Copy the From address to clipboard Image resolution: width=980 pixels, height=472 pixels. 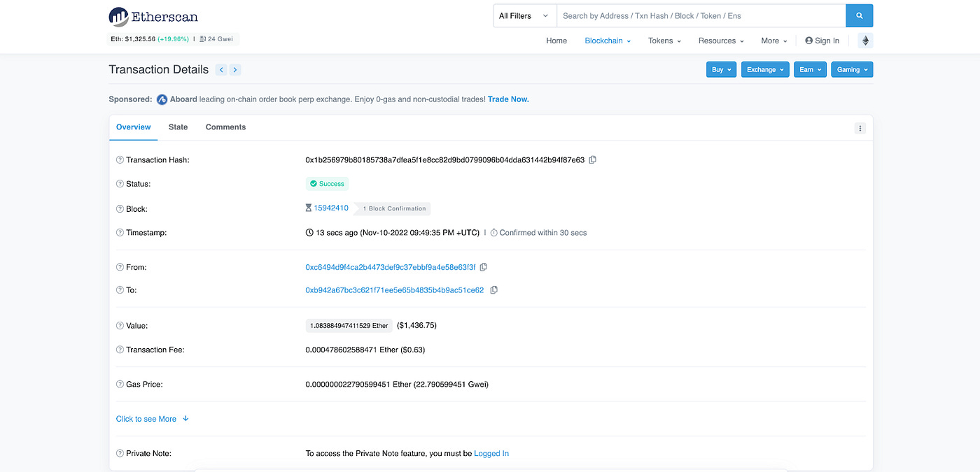click(483, 267)
